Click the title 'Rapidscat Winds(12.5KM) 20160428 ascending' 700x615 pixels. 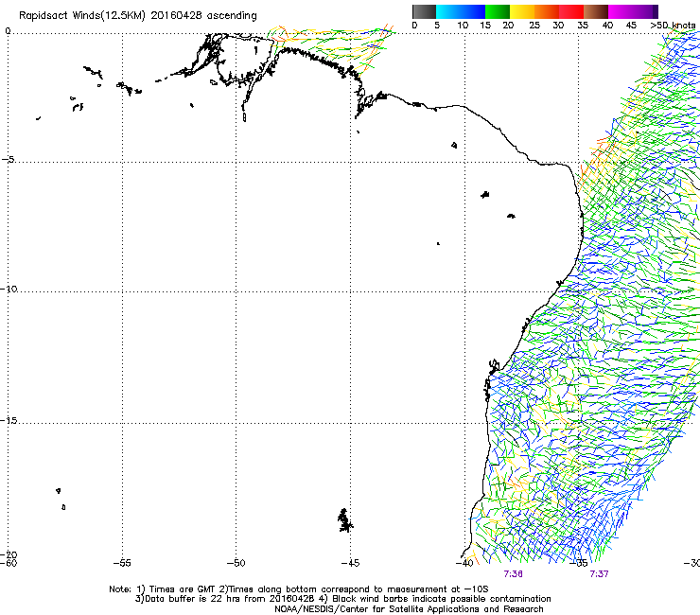point(138,16)
